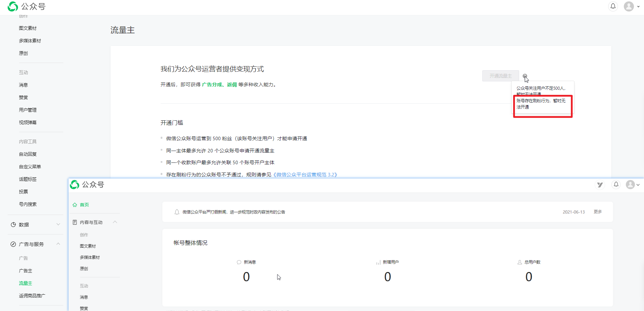
Task: Open 图文素材 in the 首页 window sidebar
Action: [88, 246]
